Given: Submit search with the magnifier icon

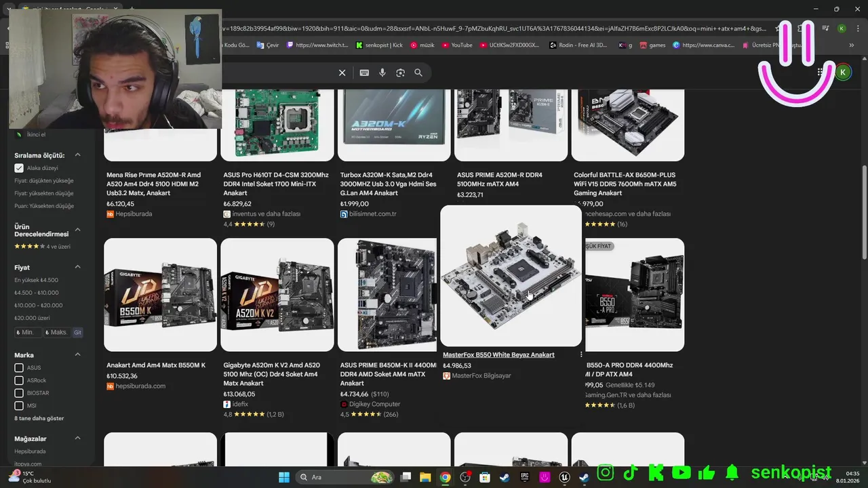Looking at the screenshot, I should [x=418, y=73].
